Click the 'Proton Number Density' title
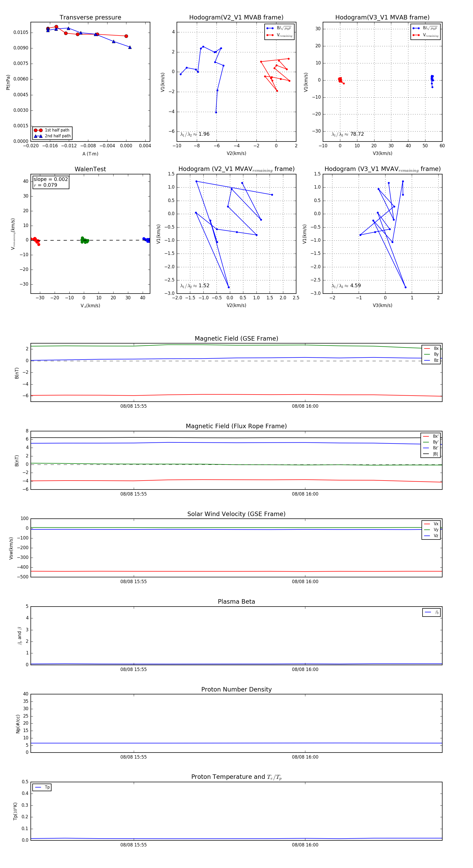 click(x=236, y=689)
